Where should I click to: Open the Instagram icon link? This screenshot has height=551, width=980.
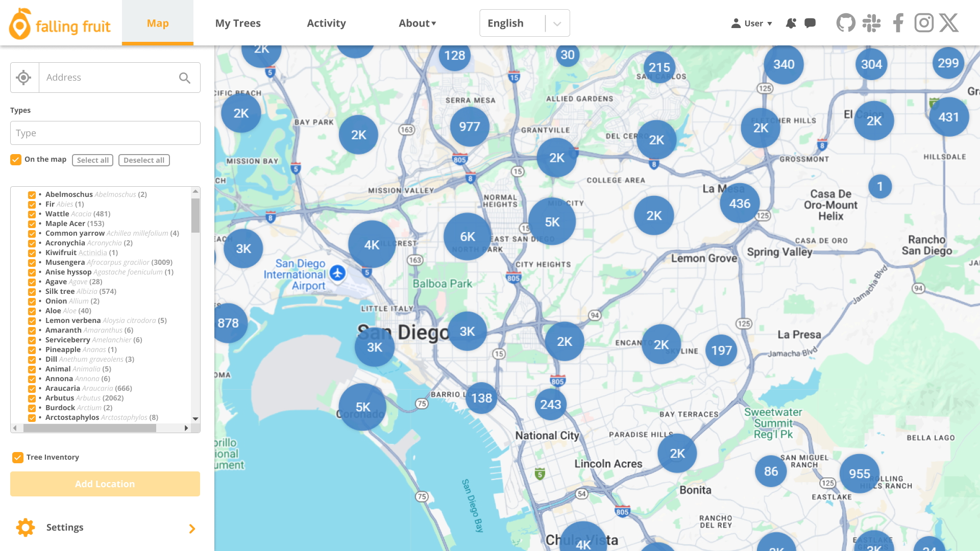[x=924, y=23]
